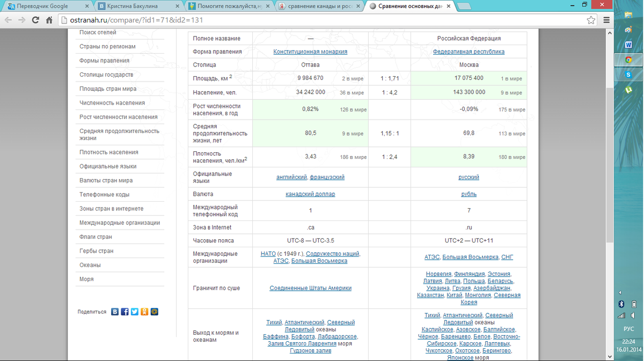The height and width of the screenshot is (361, 644).
Task: Follow the Соединенные Штаты Америки link
Action: coord(311,288)
